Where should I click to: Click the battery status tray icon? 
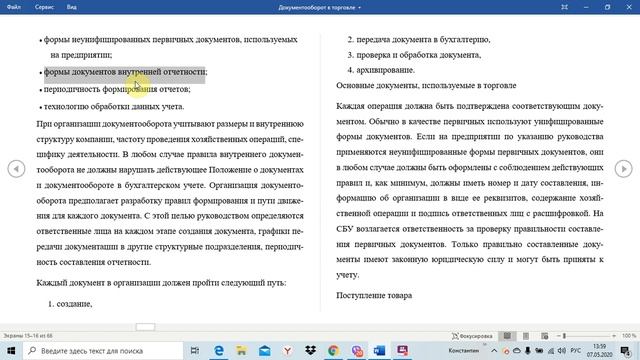539,351
